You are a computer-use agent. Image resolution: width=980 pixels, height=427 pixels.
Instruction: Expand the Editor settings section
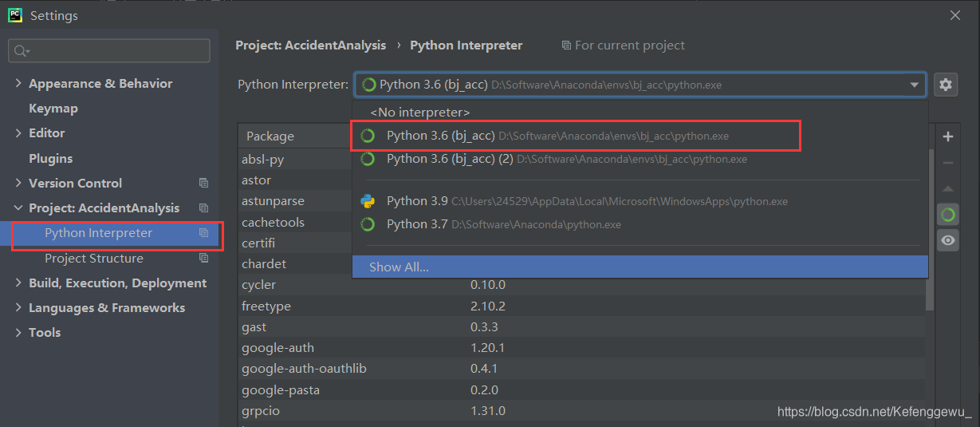click(x=18, y=133)
